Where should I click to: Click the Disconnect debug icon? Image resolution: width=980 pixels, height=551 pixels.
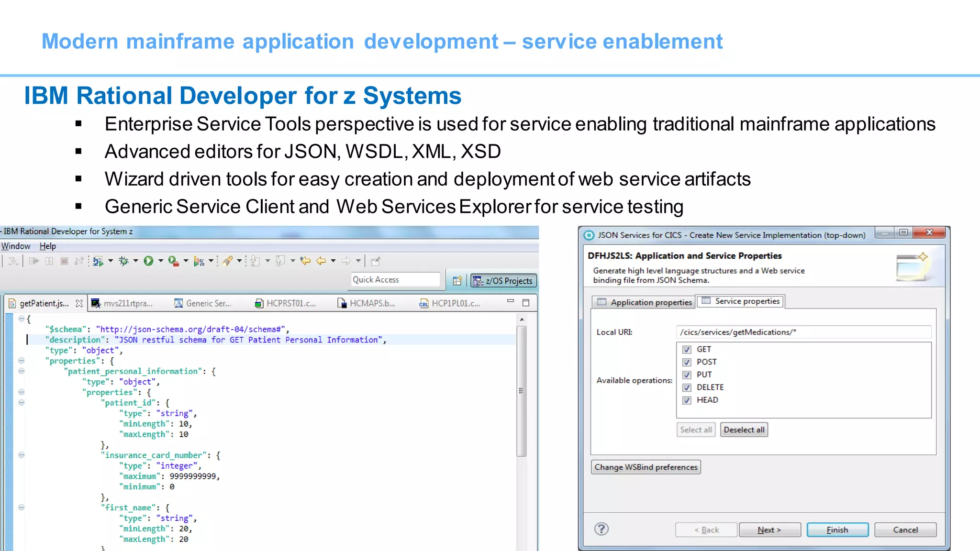(79, 261)
